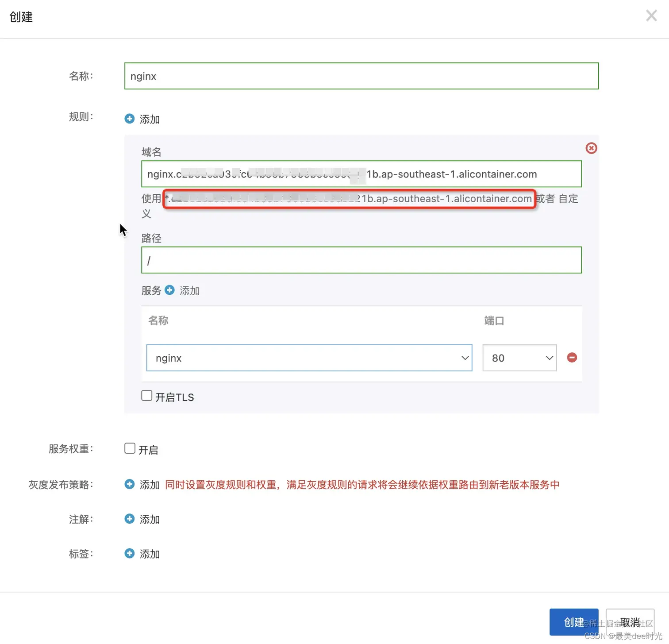Image resolution: width=669 pixels, height=644 pixels.
Task: Delete the rule via red X icon
Action: pos(591,148)
